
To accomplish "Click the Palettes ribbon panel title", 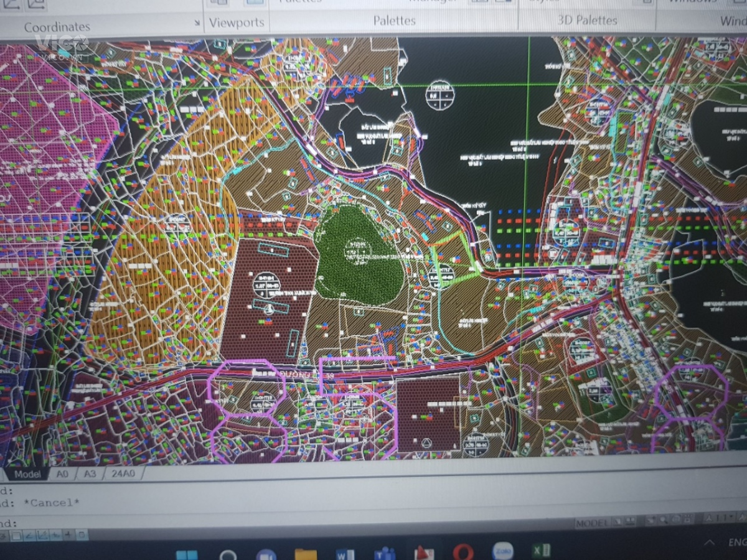I will click(x=394, y=21).
